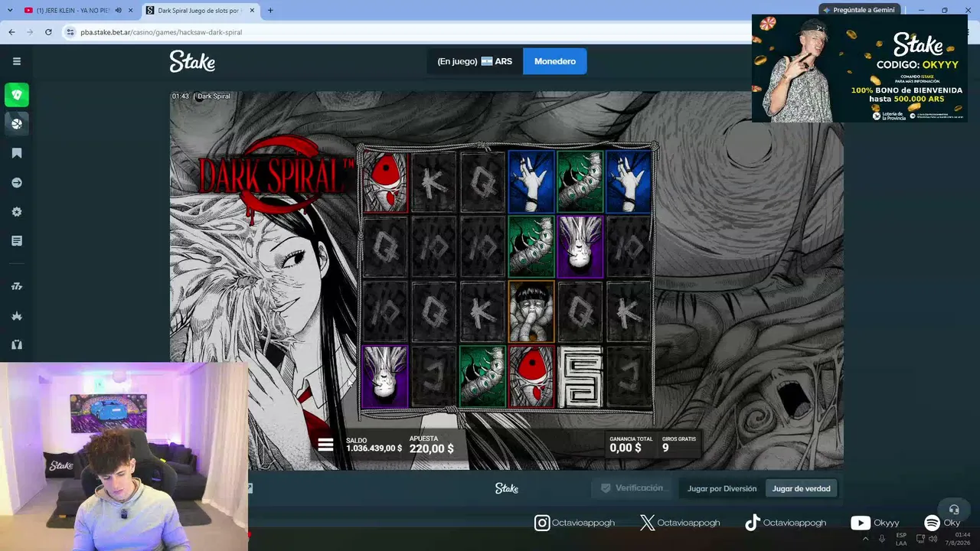Click the circled arrow sidebar icon

coord(17,183)
